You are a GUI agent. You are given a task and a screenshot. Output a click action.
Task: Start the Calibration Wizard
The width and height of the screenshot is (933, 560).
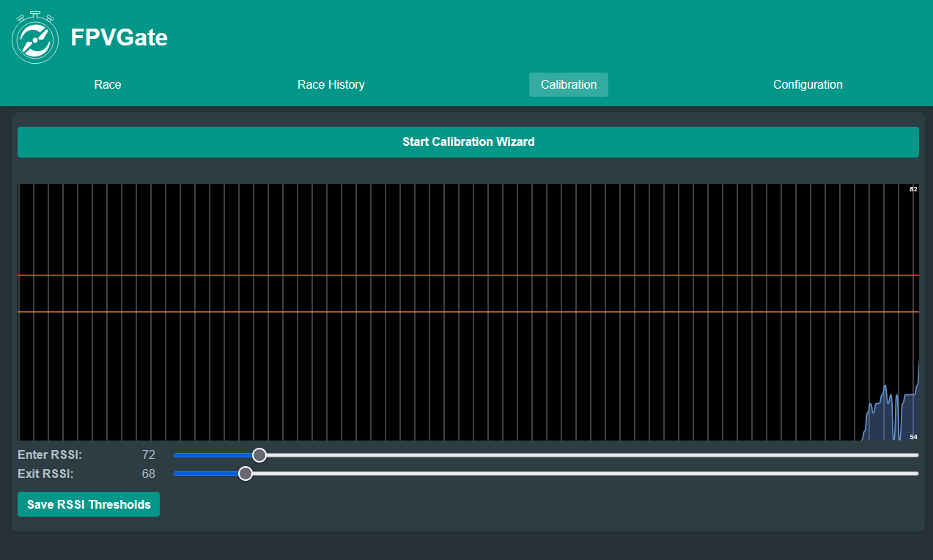(468, 141)
